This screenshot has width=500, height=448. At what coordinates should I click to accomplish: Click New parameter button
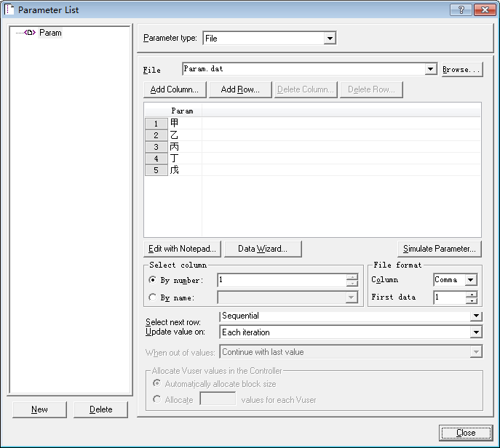click(x=39, y=409)
